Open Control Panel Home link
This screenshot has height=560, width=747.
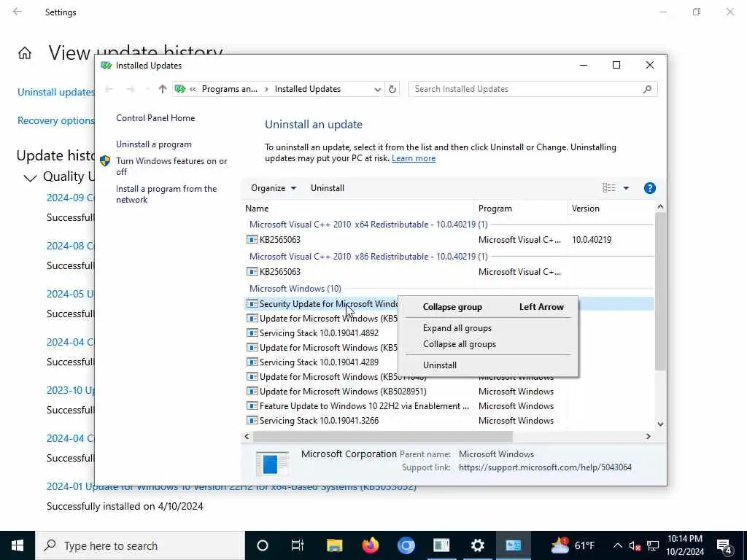point(155,118)
